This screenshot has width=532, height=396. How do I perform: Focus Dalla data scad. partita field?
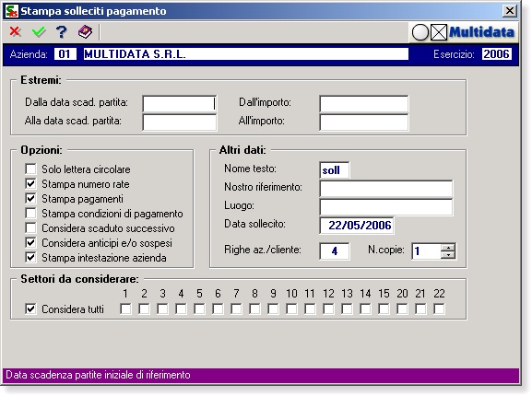[180, 104]
